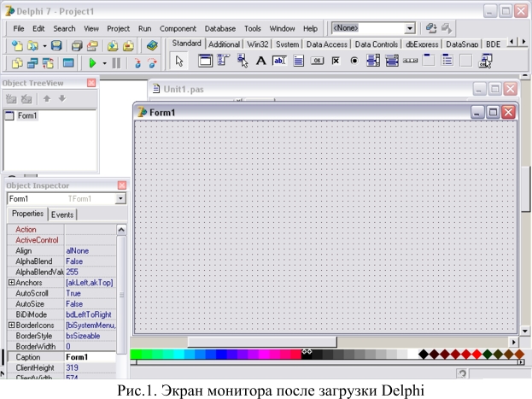This screenshot has width=532, height=399.
Task: Click Move Up arrow in Object TreeView
Action: 47,99
